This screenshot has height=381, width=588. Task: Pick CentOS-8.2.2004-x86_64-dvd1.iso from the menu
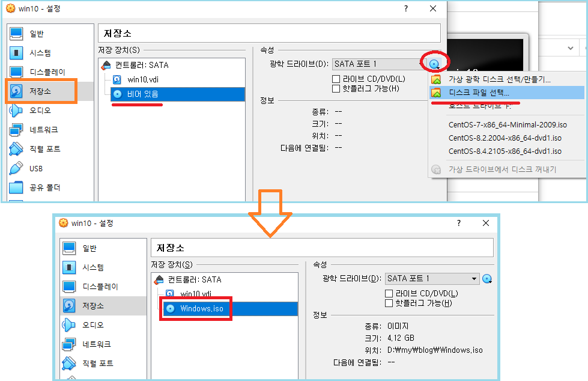[x=507, y=138]
